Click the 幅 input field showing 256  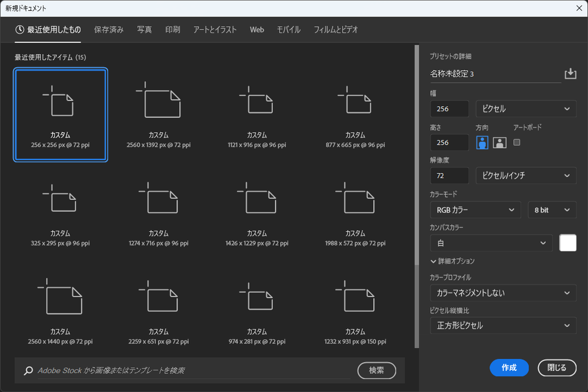click(449, 108)
